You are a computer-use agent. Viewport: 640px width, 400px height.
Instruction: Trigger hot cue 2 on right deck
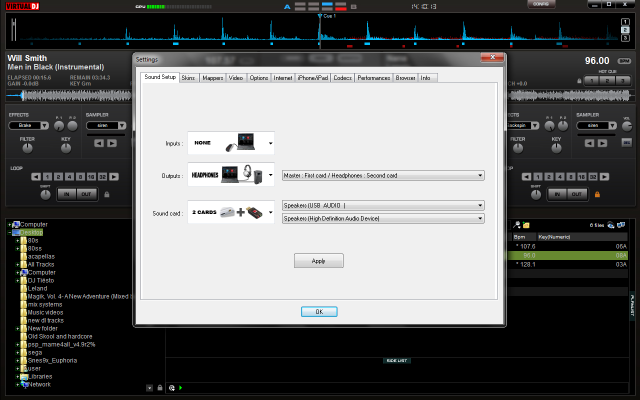[607, 81]
